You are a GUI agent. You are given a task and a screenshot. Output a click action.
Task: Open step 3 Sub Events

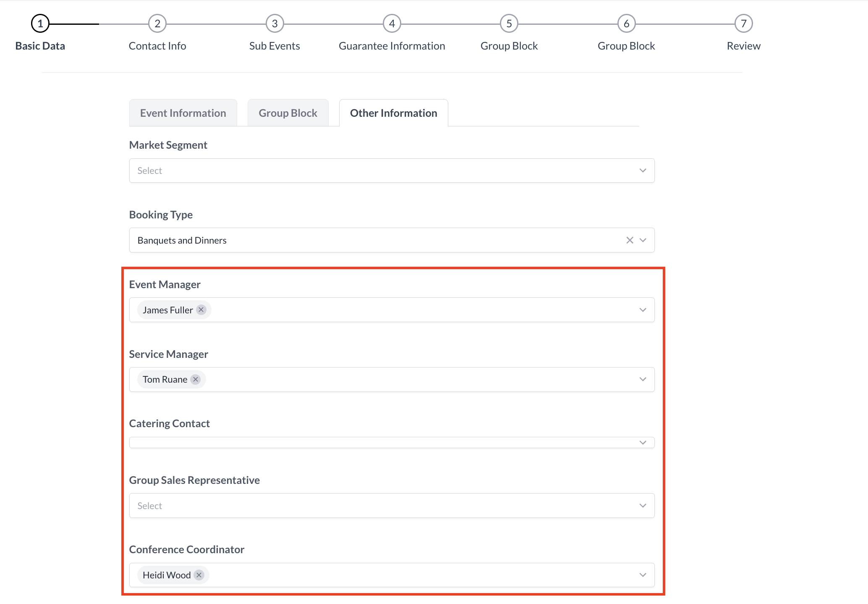point(274,23)
